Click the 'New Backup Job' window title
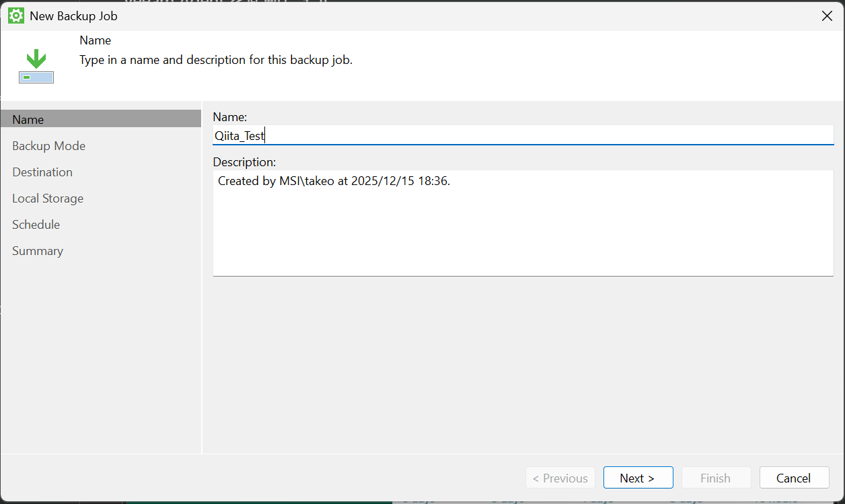The width and height of the screenshot is (845, 504). pos(74,16)
